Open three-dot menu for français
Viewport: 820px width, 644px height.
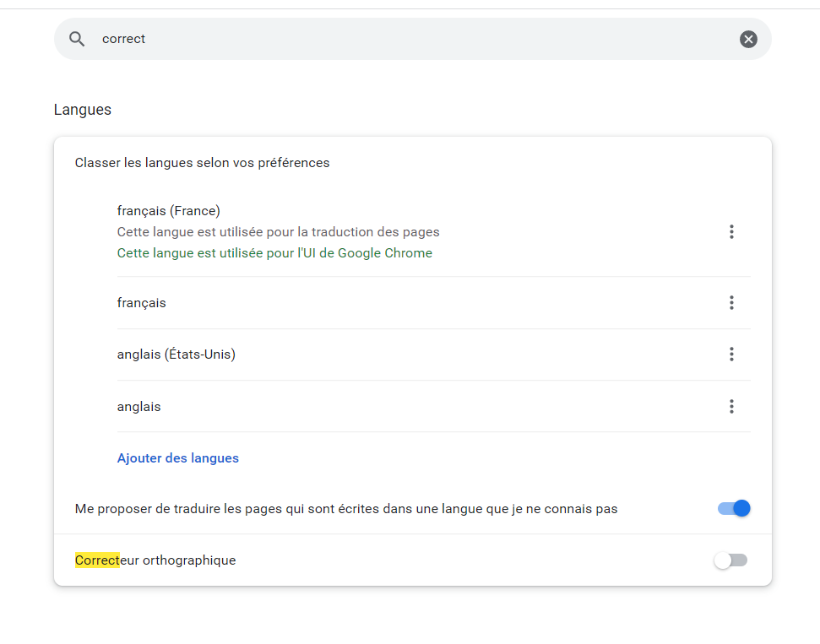pyautogui.click(x=731, y=302)
